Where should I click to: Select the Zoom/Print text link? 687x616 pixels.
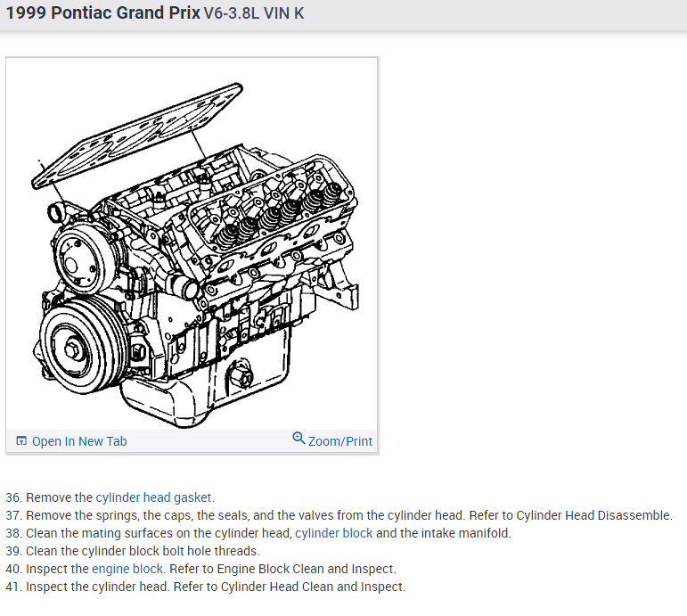(x=340, y=441)
